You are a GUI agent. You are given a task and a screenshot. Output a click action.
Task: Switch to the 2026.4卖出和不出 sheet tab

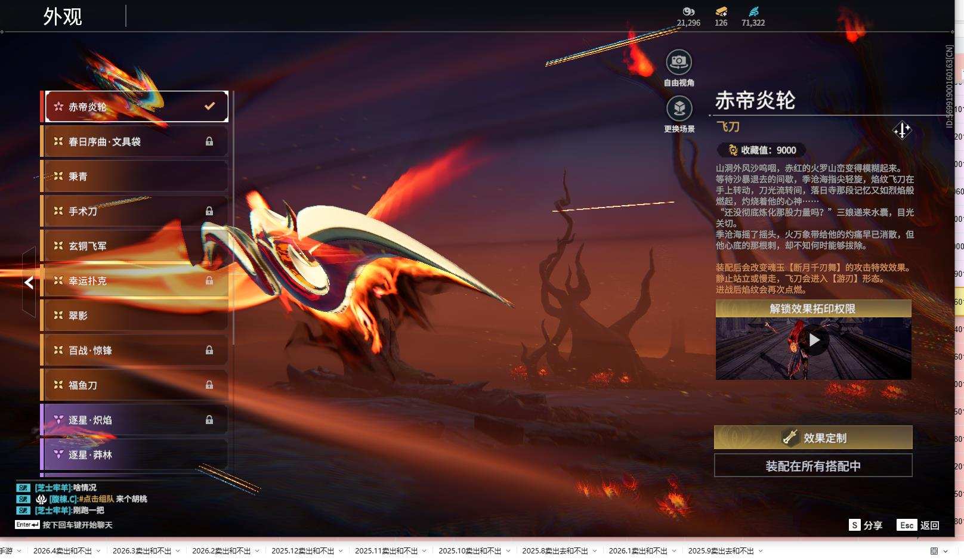[63, 551]
